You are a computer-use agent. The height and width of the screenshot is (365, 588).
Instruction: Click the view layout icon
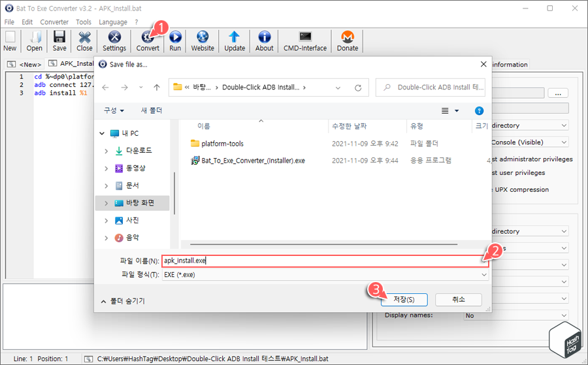coord(445,111)
